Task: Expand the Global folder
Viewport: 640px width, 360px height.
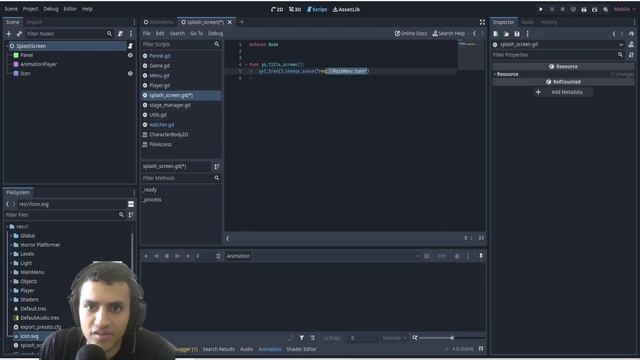Action: point(11,236)
